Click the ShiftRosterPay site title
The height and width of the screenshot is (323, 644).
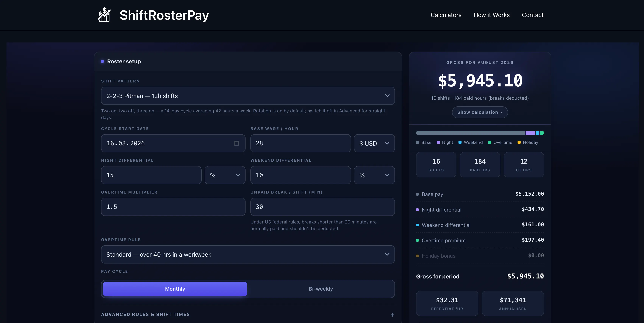[x=164, y=15]
